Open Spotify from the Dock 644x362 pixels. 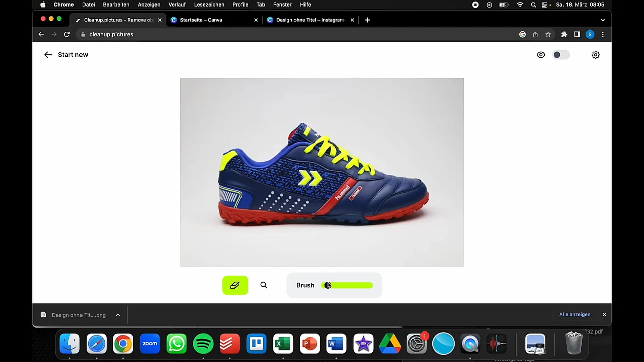click(x=203, y=344)
